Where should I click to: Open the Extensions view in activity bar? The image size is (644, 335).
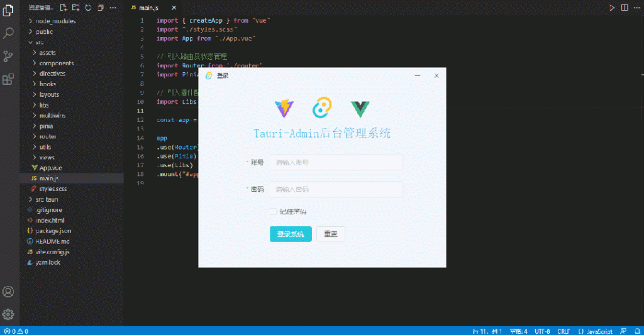(x=8, y=79)
